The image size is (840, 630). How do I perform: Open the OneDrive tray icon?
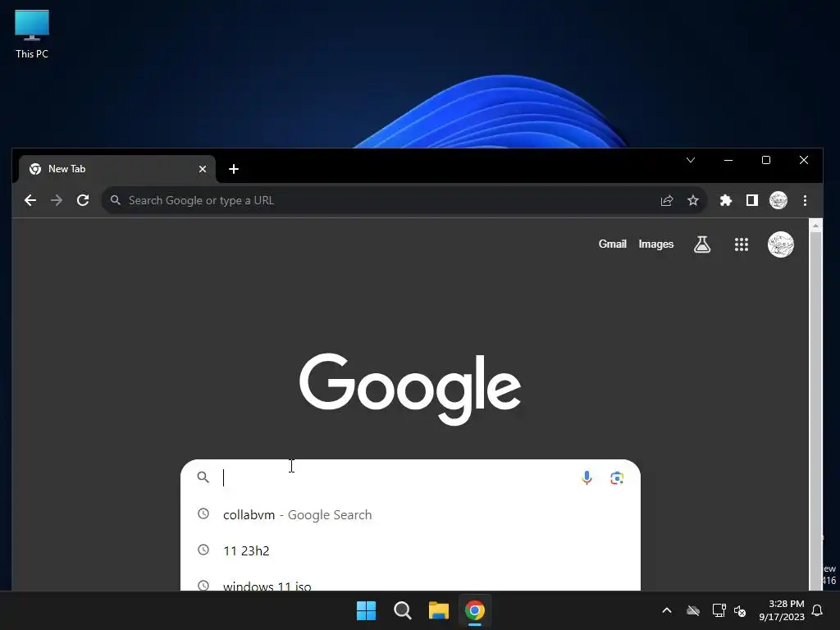(693, 610)
